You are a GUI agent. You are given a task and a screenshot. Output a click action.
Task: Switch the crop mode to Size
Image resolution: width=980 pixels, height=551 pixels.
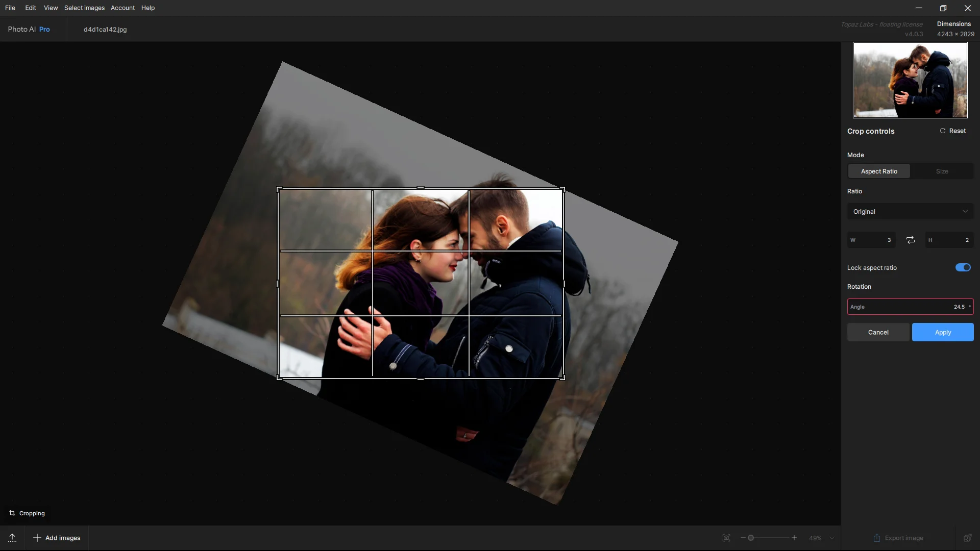click(942, 171)
